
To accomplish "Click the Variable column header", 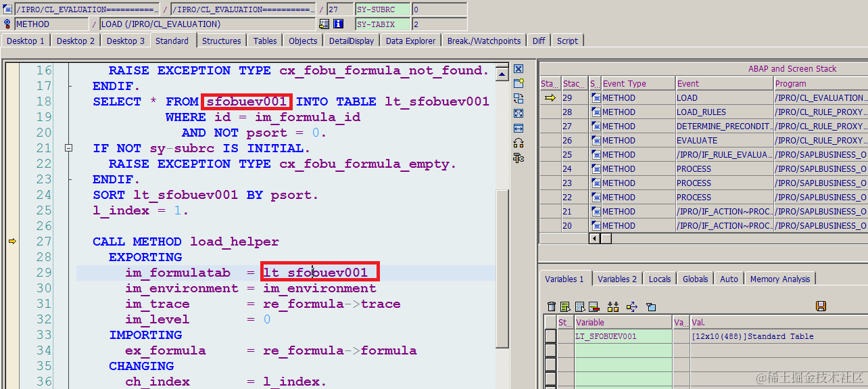I will 623,323.
